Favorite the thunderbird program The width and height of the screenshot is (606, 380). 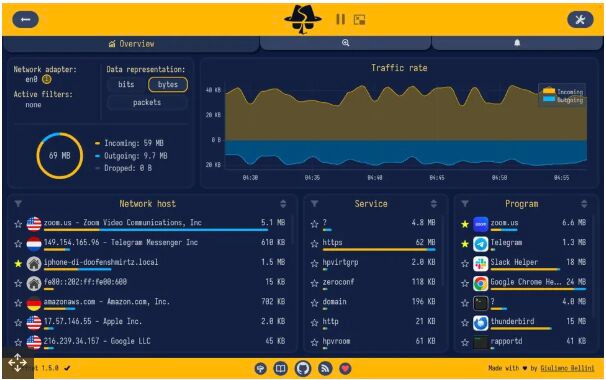pos(465,323)
